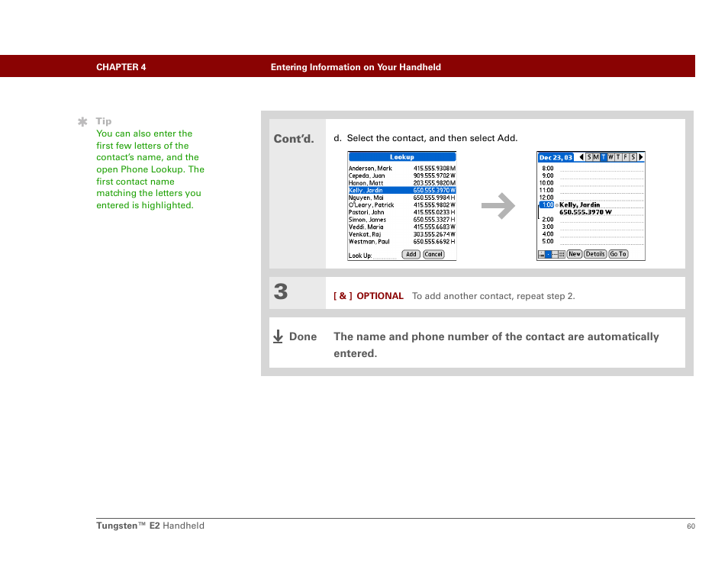Select Venkat, Raj in the Lookup list
The height and width of the screenshot is (563, 728).
402,234
